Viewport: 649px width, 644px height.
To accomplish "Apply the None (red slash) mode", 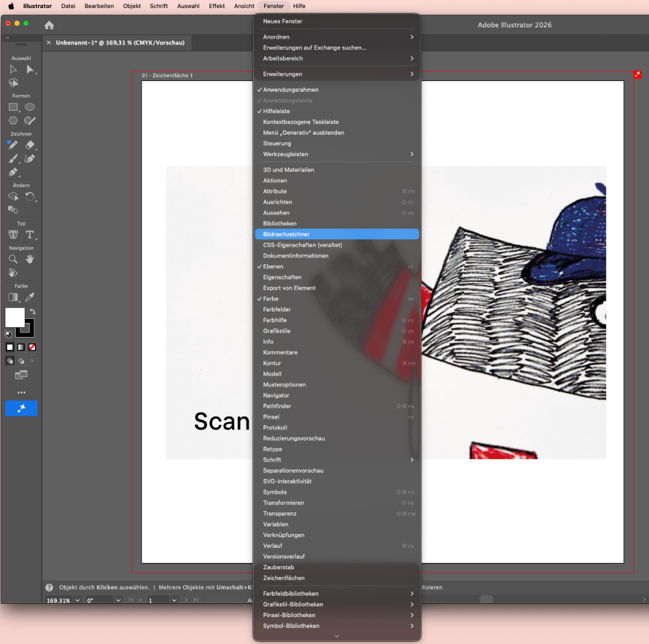I will pyautogui.click(x=32, y=347).
